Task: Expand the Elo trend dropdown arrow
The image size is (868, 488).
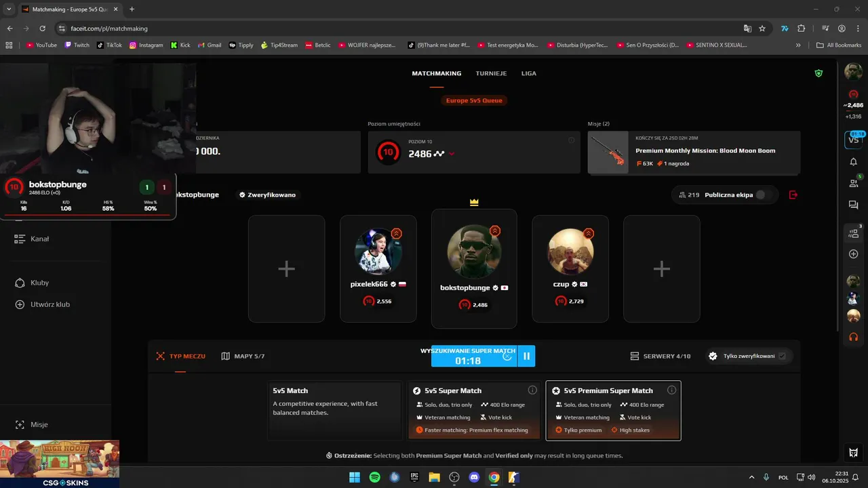Action: click(452, 154)
